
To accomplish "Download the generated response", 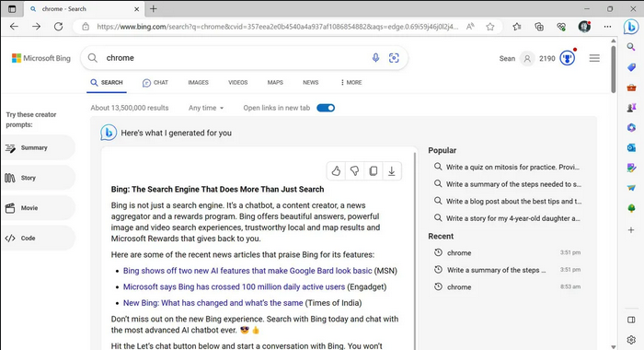I will point(392,171).
